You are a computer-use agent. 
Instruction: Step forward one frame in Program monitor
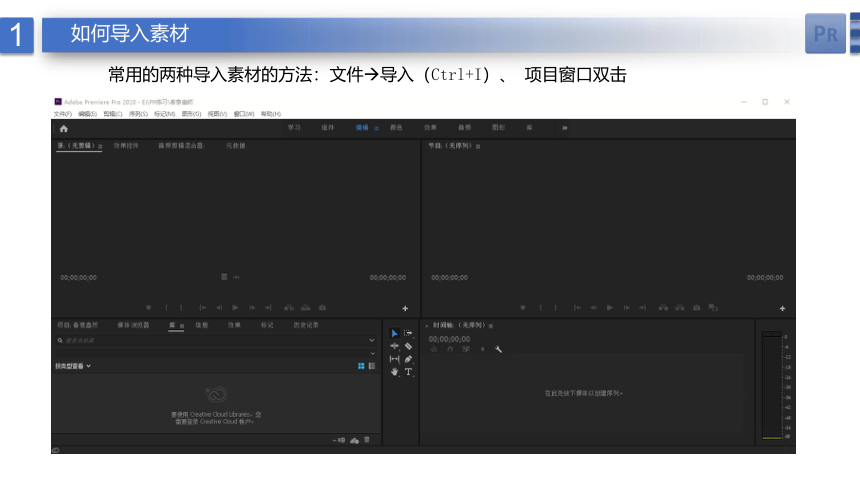pos(626,308)
